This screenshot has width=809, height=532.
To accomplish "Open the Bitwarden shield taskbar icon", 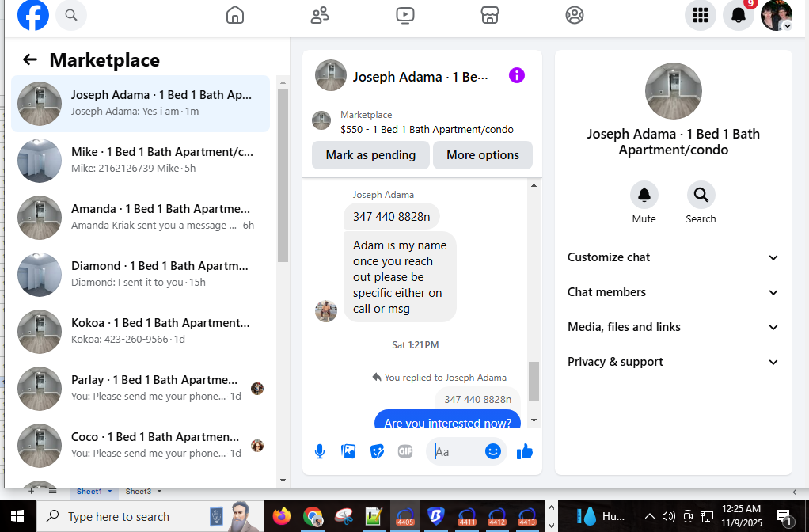I will coord(436,516).
